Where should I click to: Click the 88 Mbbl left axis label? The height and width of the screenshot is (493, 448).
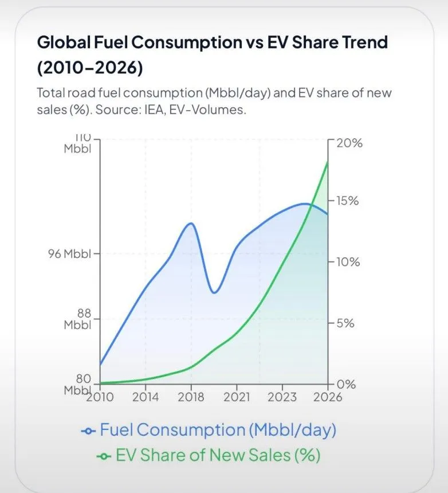77,319
